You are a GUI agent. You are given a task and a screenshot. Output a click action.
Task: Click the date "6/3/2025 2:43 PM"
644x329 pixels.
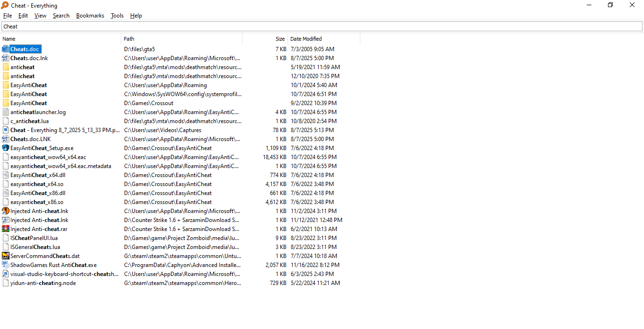tap(312, 274)
